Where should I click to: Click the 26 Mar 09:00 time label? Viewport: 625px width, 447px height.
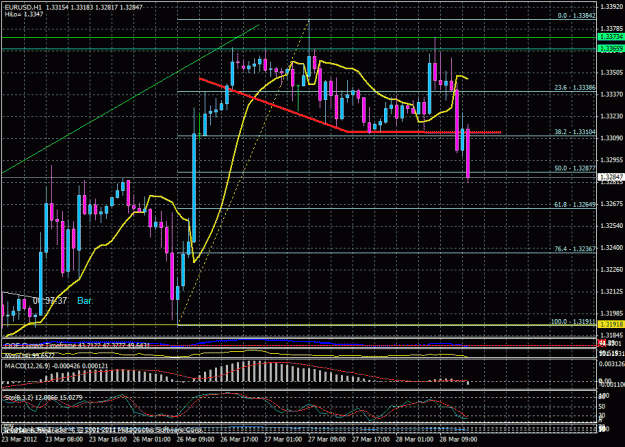point(195,439)
